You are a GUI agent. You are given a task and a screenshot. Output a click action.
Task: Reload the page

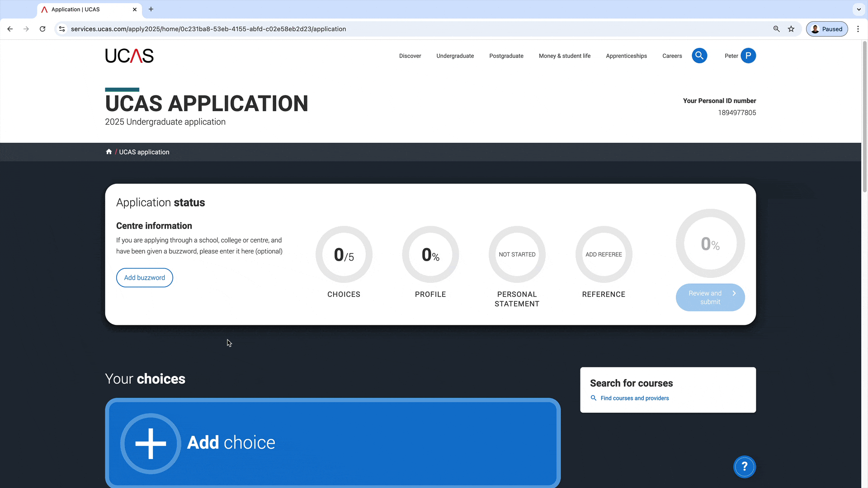pos(42,29)
